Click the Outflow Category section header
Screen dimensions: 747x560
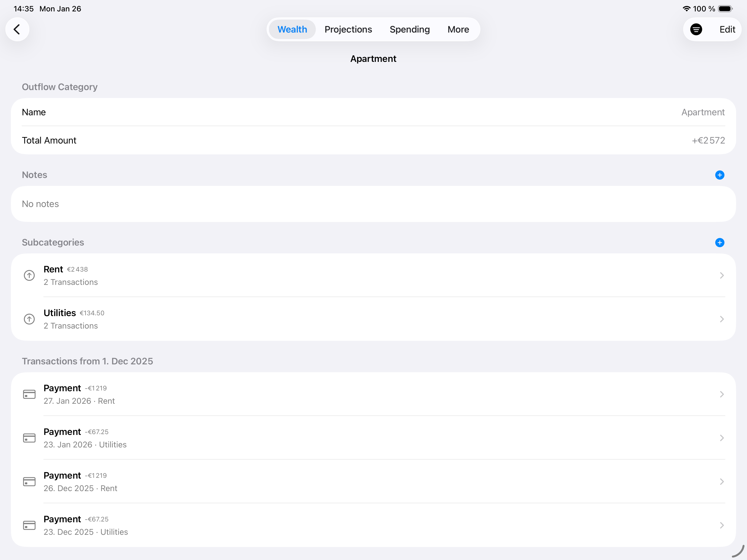[60, 87]
